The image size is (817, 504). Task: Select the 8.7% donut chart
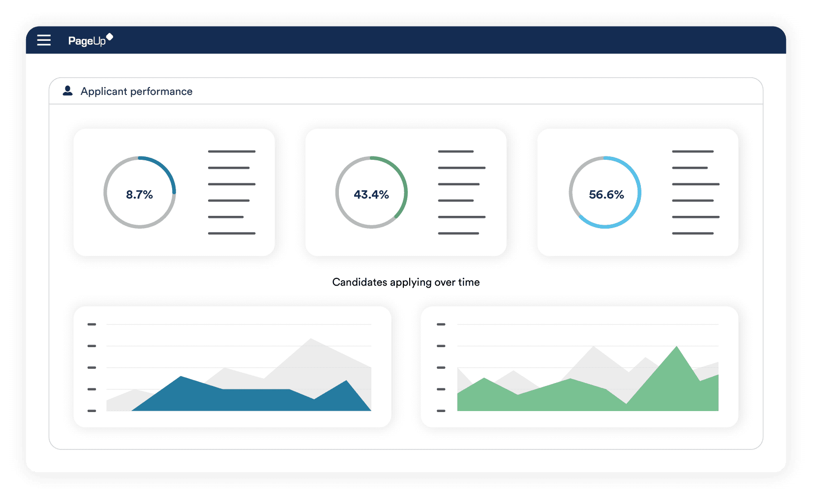(140, 192)
